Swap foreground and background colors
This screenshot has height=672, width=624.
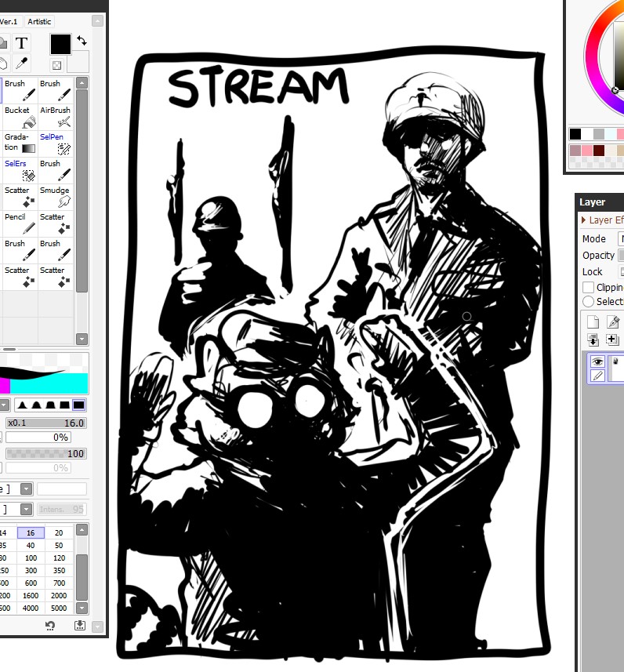82,40
